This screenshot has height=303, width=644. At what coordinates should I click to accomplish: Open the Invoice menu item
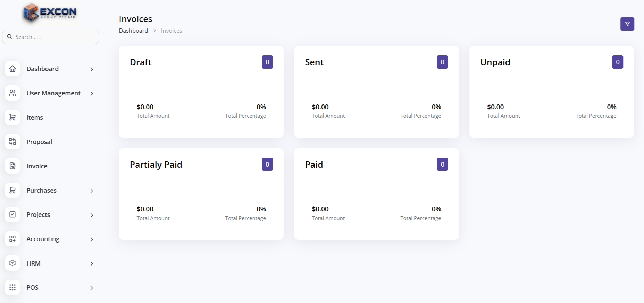click(x=37, y=166)
